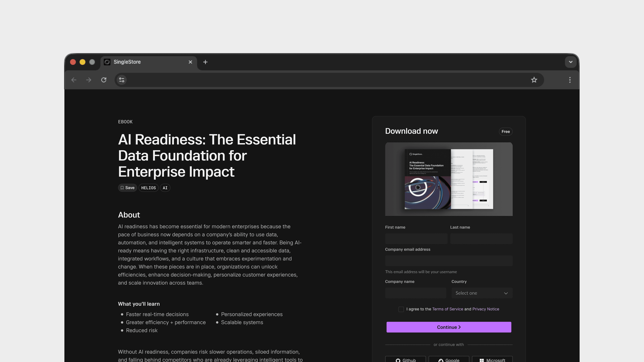
Task: Click the browser forward arrow
Action: pyautogui.click(x=89, y=80)
